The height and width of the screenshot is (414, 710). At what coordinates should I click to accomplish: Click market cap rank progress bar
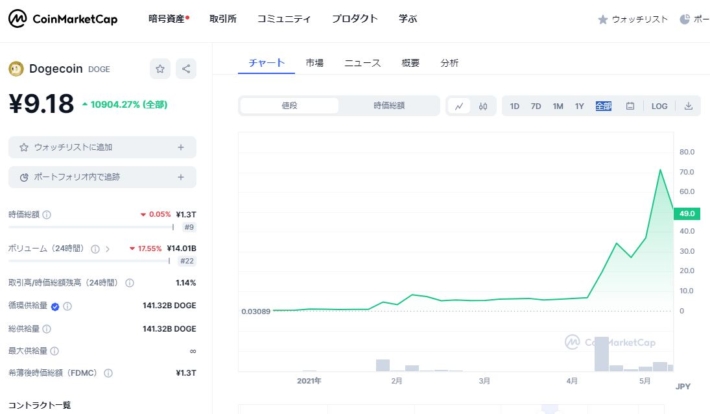(x=91, y=227)
